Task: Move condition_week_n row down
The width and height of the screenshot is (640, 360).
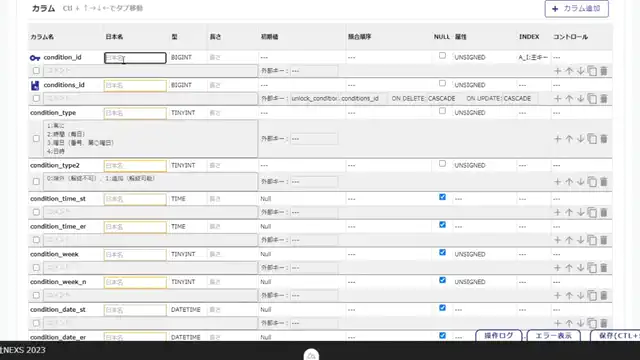Action: click(x=580, y=296)
